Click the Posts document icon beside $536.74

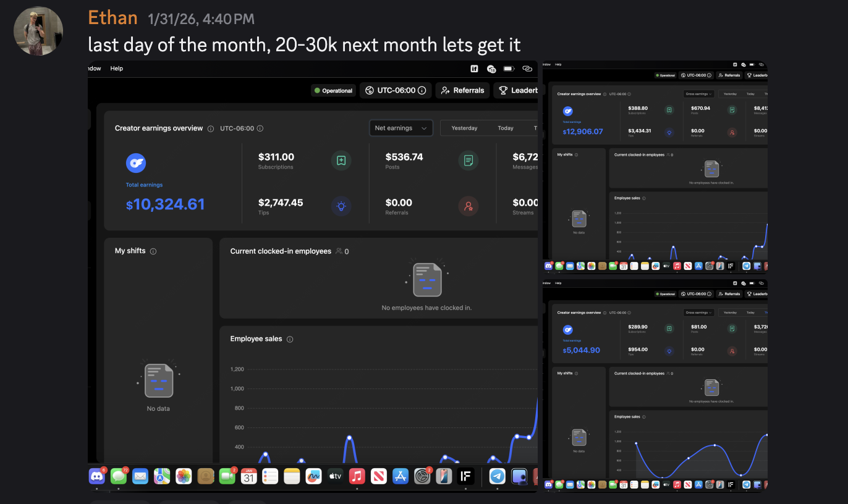469,161
